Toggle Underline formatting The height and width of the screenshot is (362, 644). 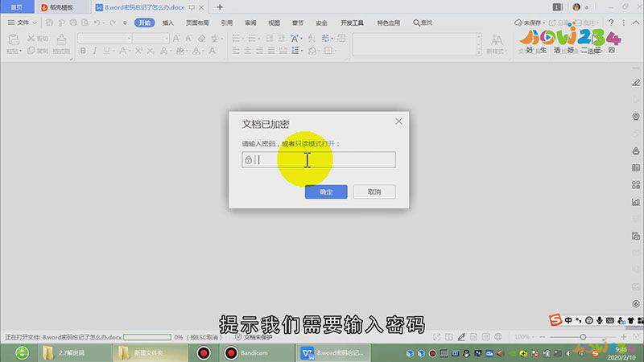tap(106, 51)
